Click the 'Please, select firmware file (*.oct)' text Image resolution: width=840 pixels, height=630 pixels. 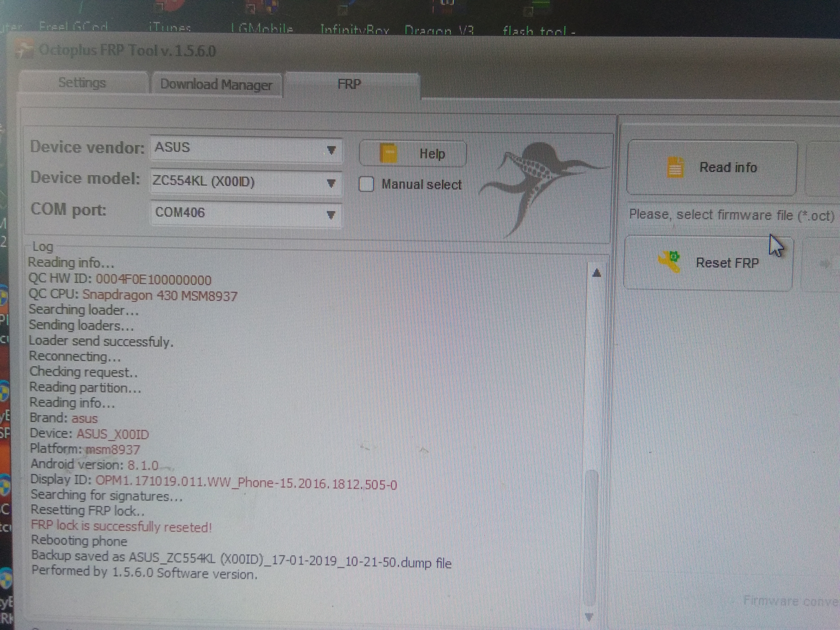[x=731, y=215]
